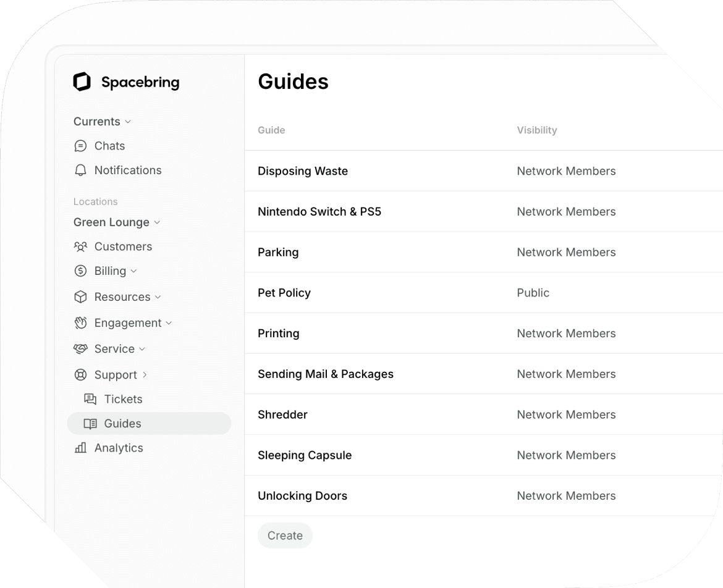Click the Visibility column header
723x588 pixels.
[x=536, y=130]
